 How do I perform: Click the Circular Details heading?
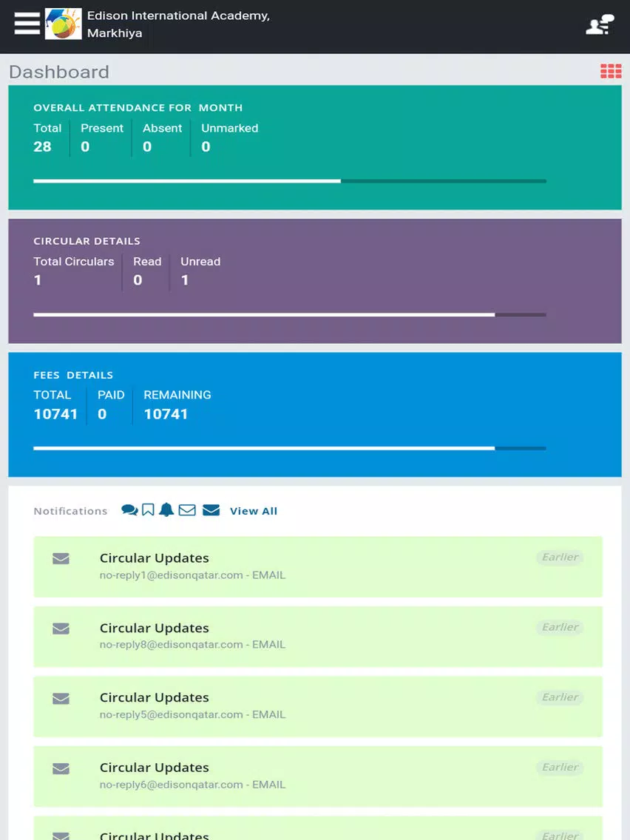[87, 241]
